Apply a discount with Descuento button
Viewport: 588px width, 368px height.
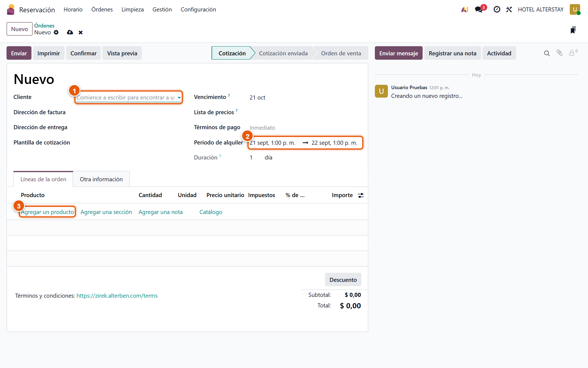pyautogui.click(x=343, y=280)
